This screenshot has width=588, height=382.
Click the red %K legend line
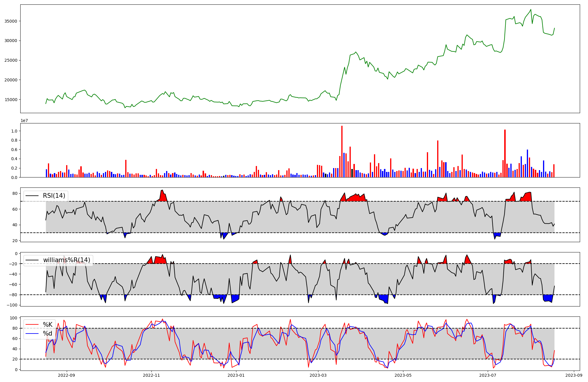coord(32,324)
